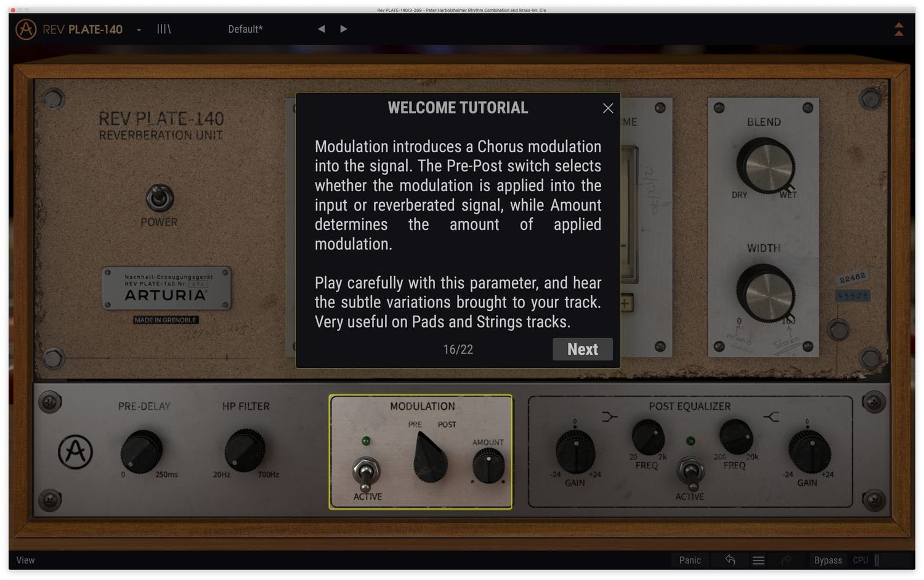Click the plus button on the decay panel
Screen dimensions: 924x580
click(626, 303)
